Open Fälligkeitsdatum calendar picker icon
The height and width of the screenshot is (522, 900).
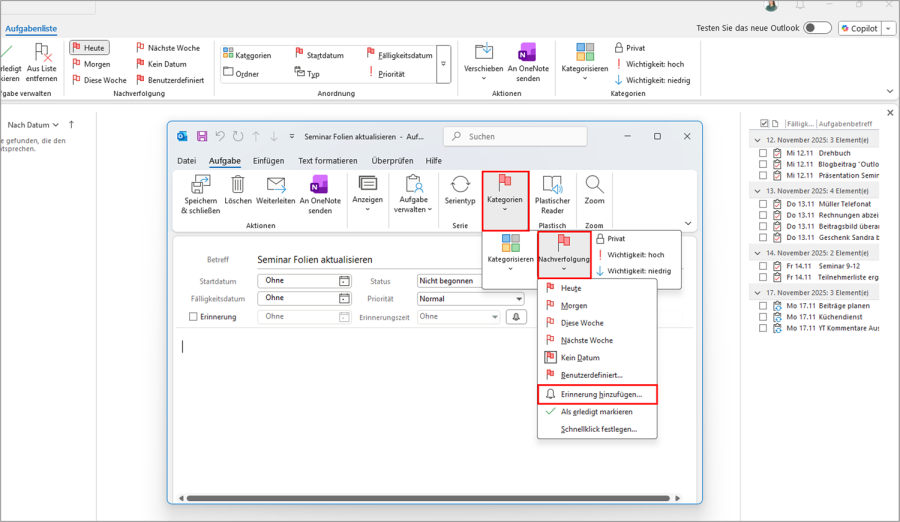coord(344,298)
